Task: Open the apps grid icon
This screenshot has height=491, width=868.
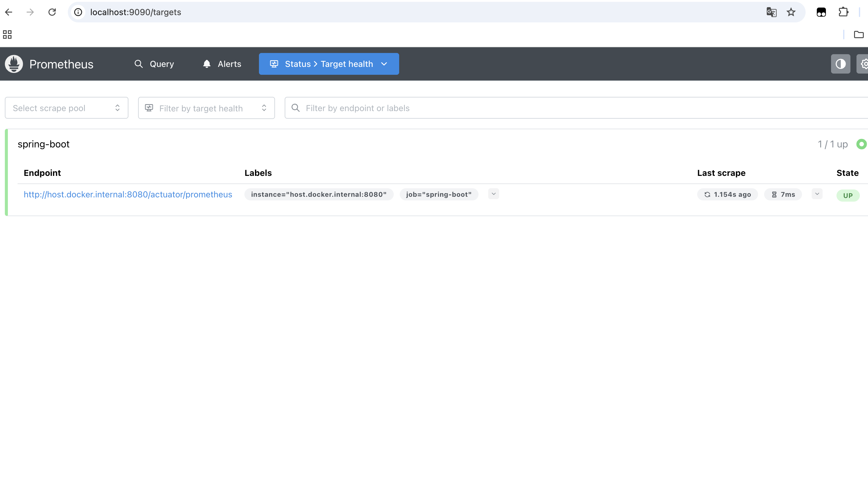Action: click(7, 35)
